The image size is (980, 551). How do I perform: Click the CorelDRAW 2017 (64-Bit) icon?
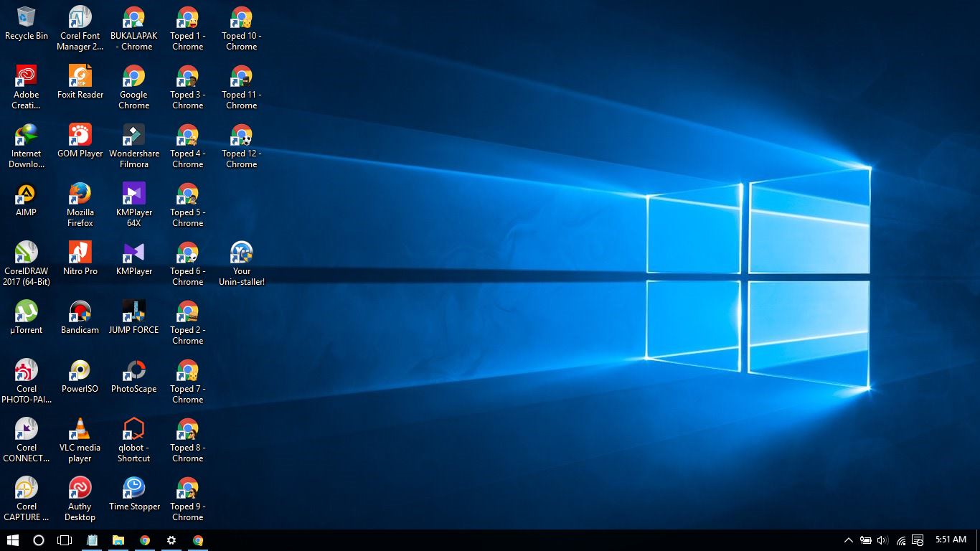(27, 264)
